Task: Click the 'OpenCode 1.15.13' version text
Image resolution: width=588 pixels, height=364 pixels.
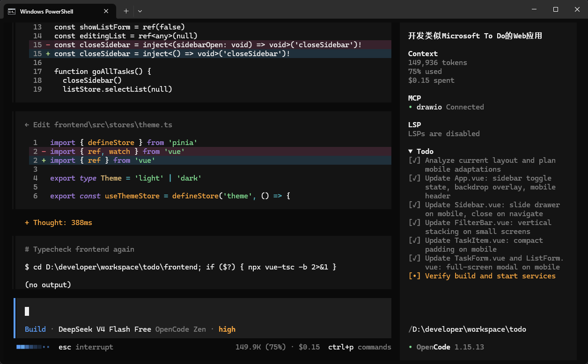Action: 450,347
